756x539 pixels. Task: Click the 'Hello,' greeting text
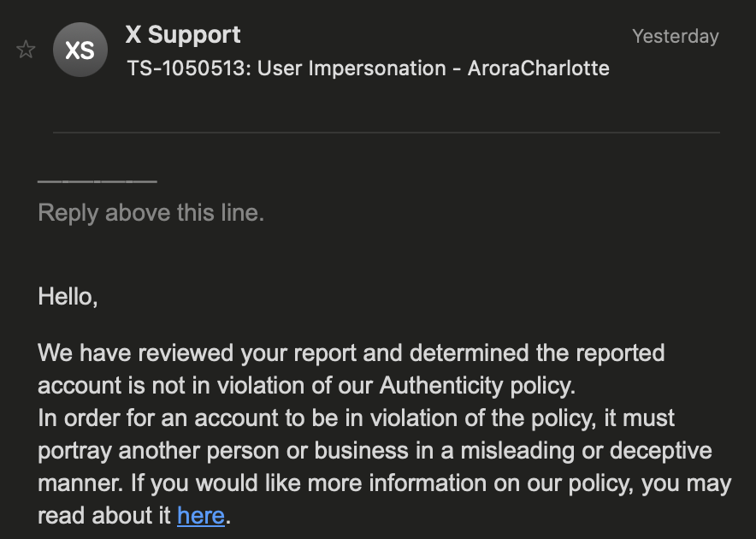tap(68, 296)
